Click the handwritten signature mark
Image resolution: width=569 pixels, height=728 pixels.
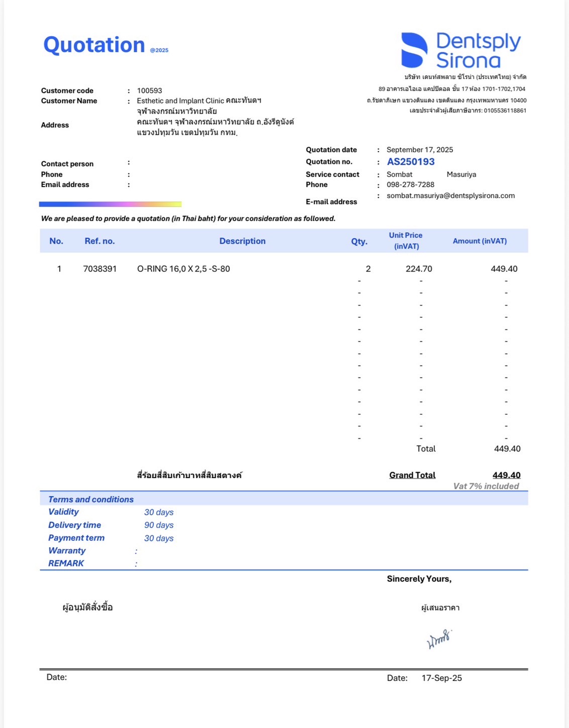(439, 639)
